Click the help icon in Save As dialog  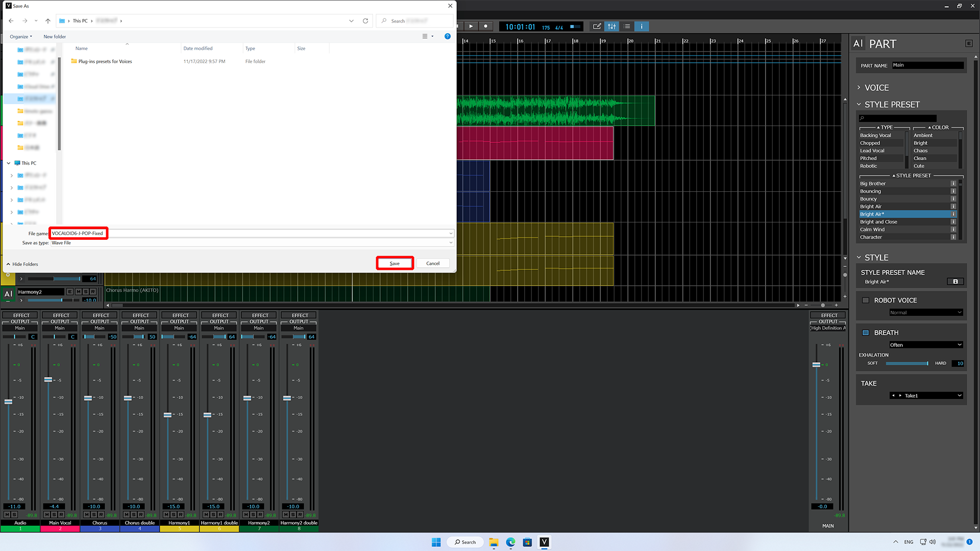[x=448, y=36]
